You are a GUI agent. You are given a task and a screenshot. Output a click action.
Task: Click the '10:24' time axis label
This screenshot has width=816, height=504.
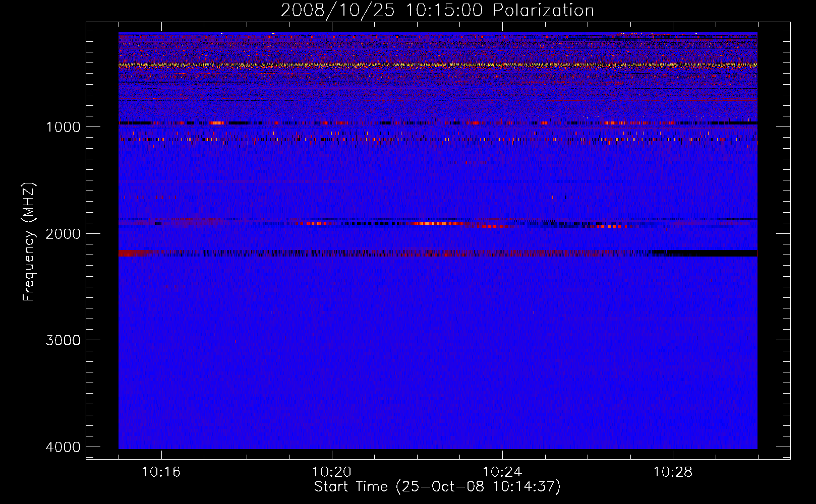click(502, 472)
